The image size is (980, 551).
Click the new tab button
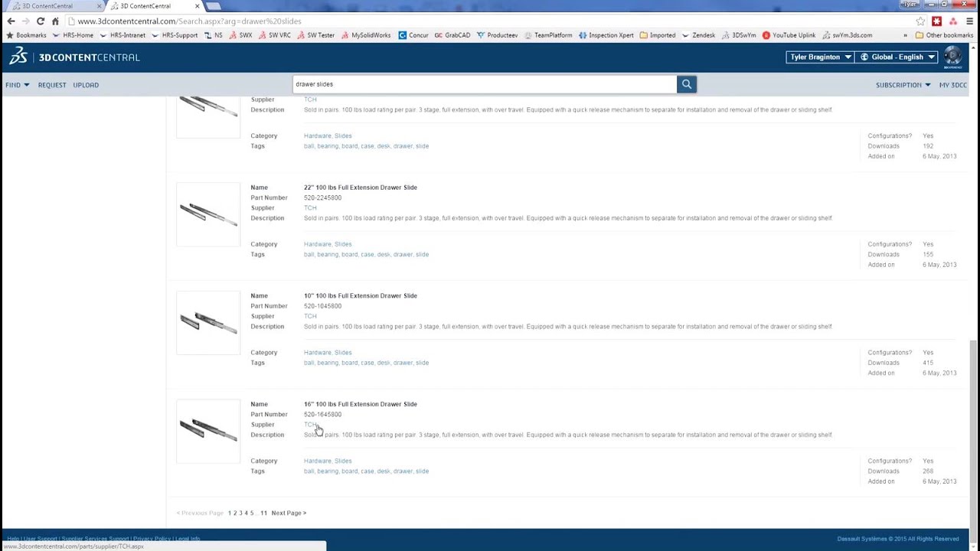[213, 6]
